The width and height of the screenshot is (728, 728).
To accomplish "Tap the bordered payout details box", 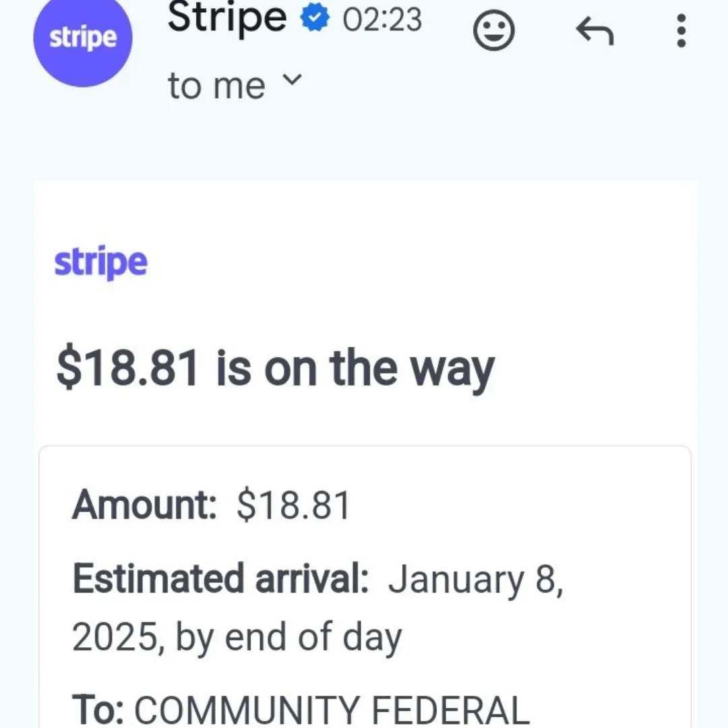I will tap(365, 587).
